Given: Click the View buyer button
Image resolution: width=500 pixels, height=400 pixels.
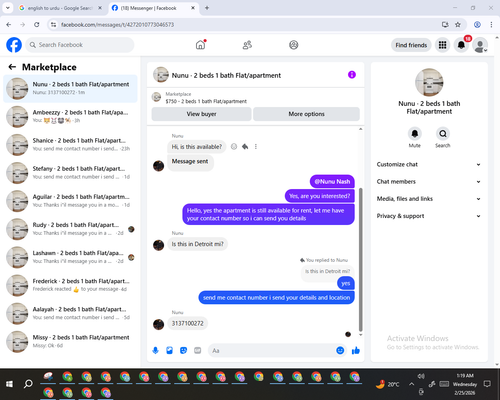Looking at the screenshot, I should (201, 114).
